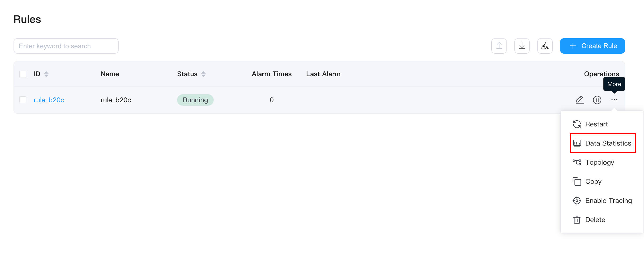This screenshot has height=273, width=644.
Task: Click the keyword search input field
Action: click(x=66, y=46)
